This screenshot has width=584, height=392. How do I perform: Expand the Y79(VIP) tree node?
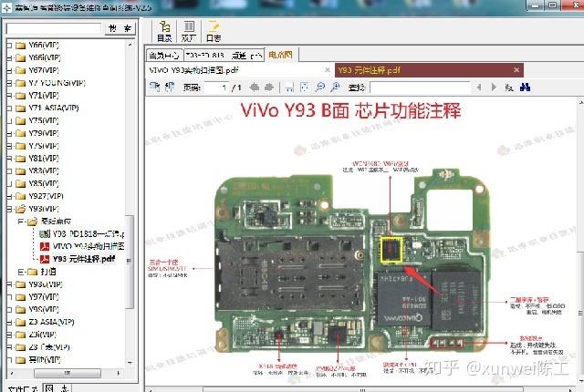click(9, 133)
